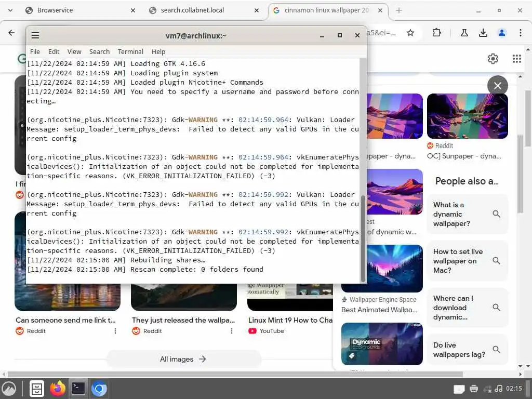Screen dimensions: 532x399
Task: Open Google quick settings gear
Action: [493, 59]
